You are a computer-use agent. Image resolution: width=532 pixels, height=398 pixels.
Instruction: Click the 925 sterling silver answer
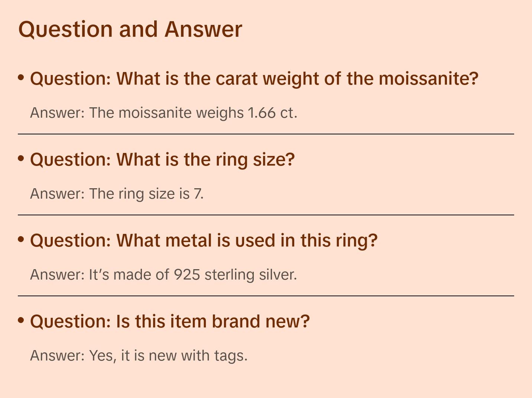(x=163, y=274)
